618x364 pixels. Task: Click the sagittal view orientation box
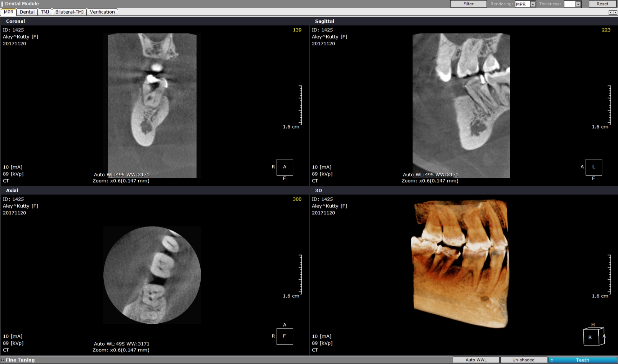click(x=594, y=167)
